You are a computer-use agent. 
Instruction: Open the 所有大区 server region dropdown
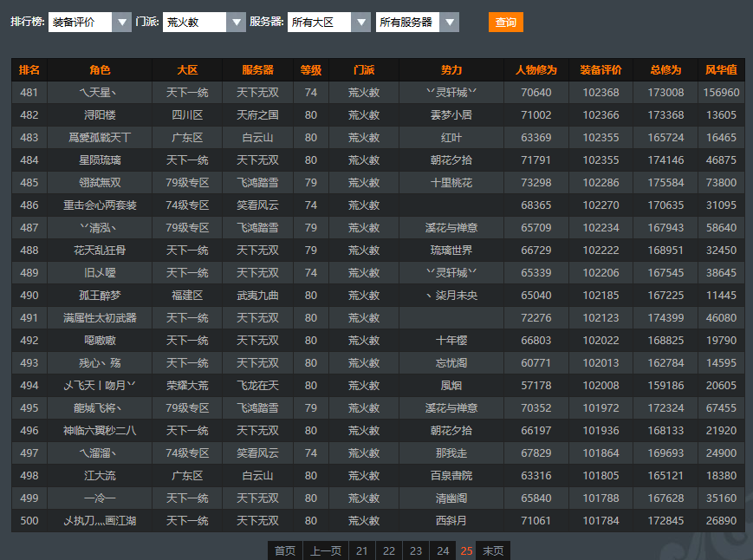[328, 23]
